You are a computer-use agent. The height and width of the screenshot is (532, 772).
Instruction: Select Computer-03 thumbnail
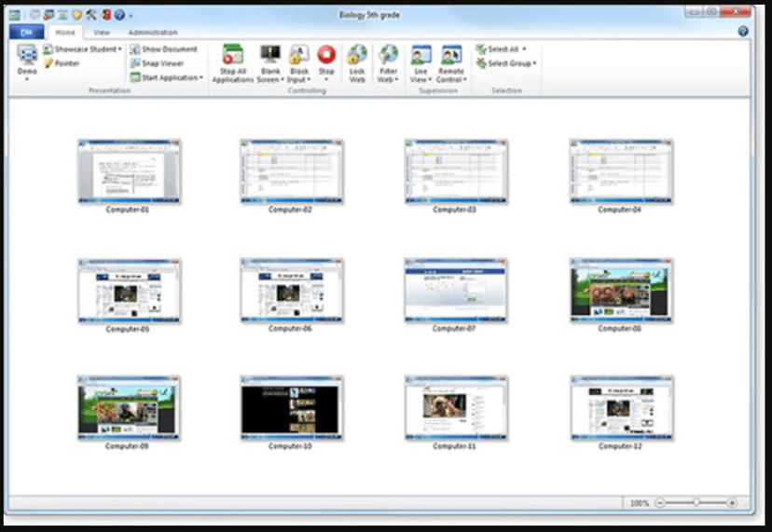pos(456,171)
